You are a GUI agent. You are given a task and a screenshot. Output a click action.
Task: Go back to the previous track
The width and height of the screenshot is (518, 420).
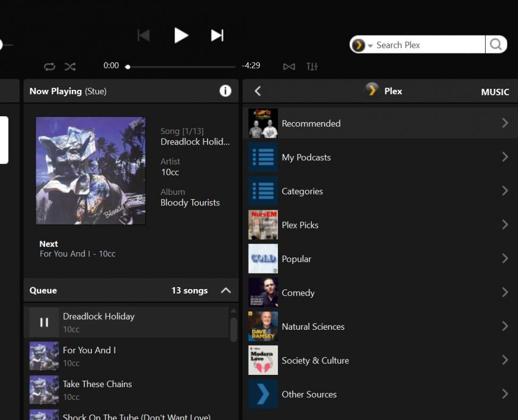[143, 36]
